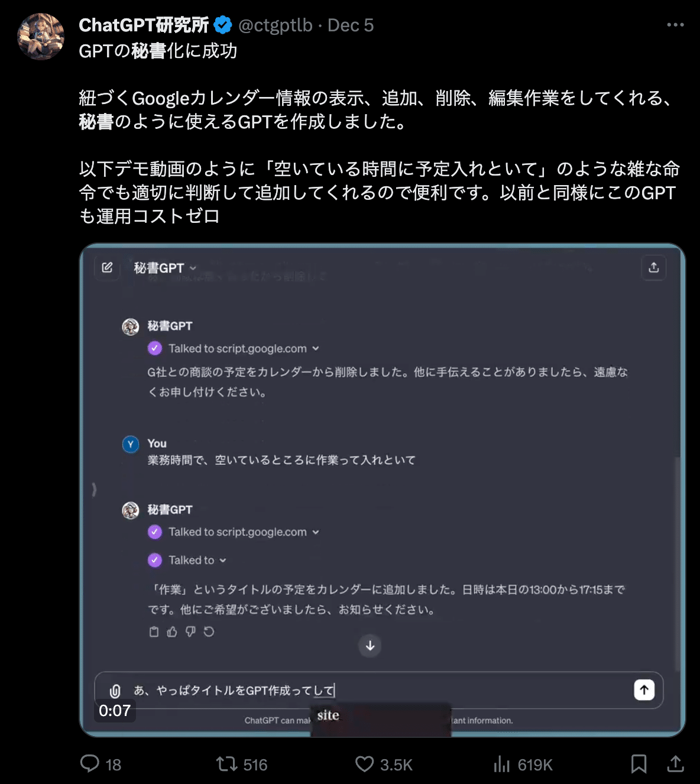This screenshot has width=700, height=784.
Task: Click the thumbs up icon under the reply
Action: pyautogui.click(x=172, y=631)
